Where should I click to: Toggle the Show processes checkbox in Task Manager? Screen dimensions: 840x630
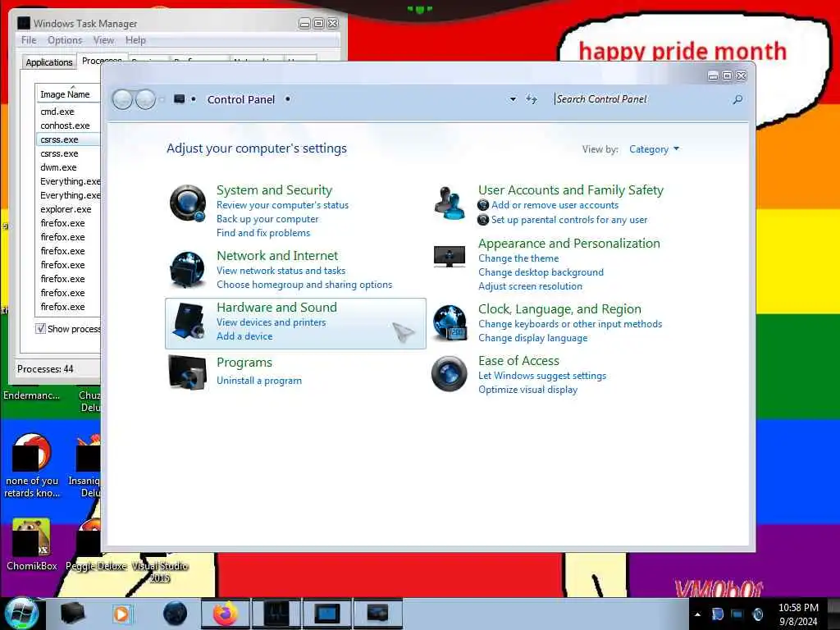click(x=41, y=328)
